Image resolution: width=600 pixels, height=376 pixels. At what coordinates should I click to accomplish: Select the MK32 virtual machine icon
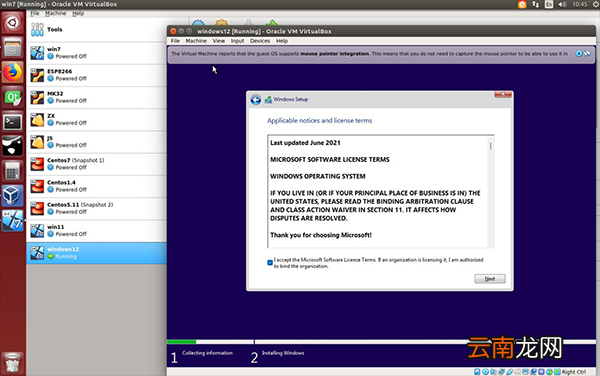(x=37, y=97)
